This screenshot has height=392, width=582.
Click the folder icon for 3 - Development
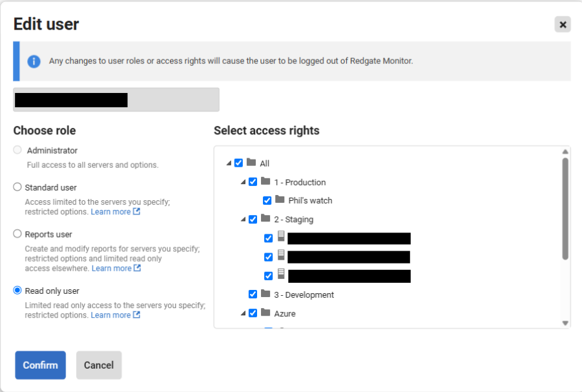click(x=265, y=294)
